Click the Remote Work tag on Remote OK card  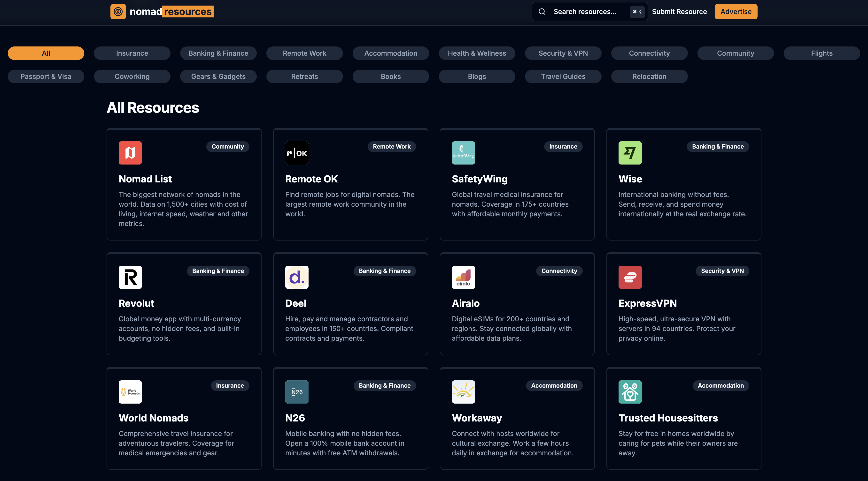(x=392, y=147)
